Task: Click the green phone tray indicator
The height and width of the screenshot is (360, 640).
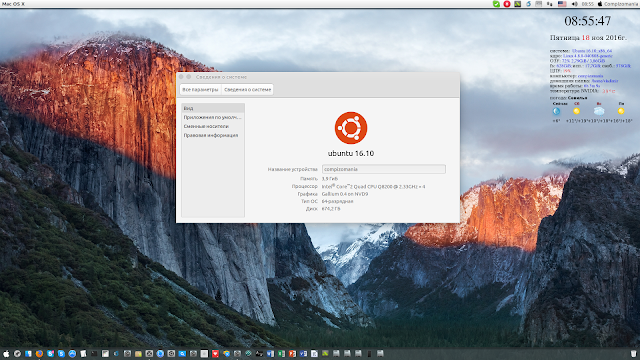Action: pyautogui.click(x=496, y=4)
